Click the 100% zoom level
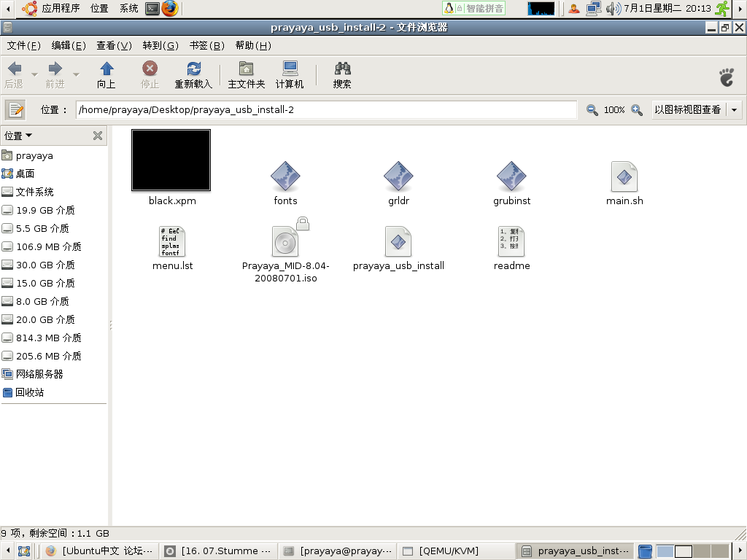Viewport: 747px width, 560px height. pyautogui.click(x=614, y=110)
